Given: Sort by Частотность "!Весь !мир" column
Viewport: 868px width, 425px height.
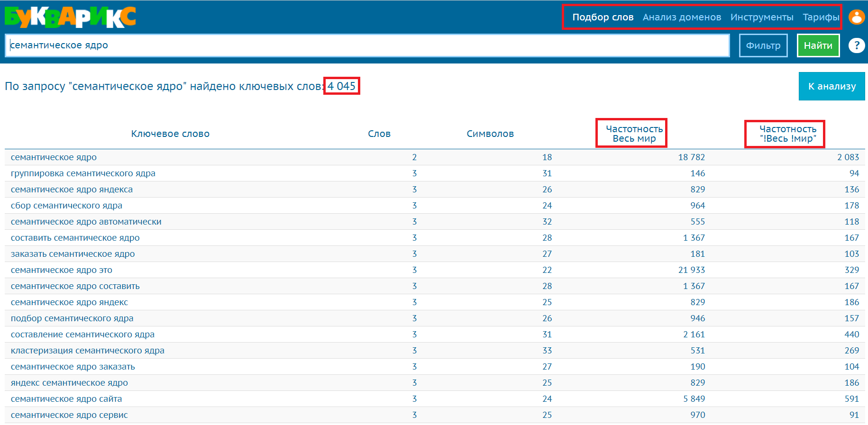Looking at the screenshot, I should click(x=788, y=134).
